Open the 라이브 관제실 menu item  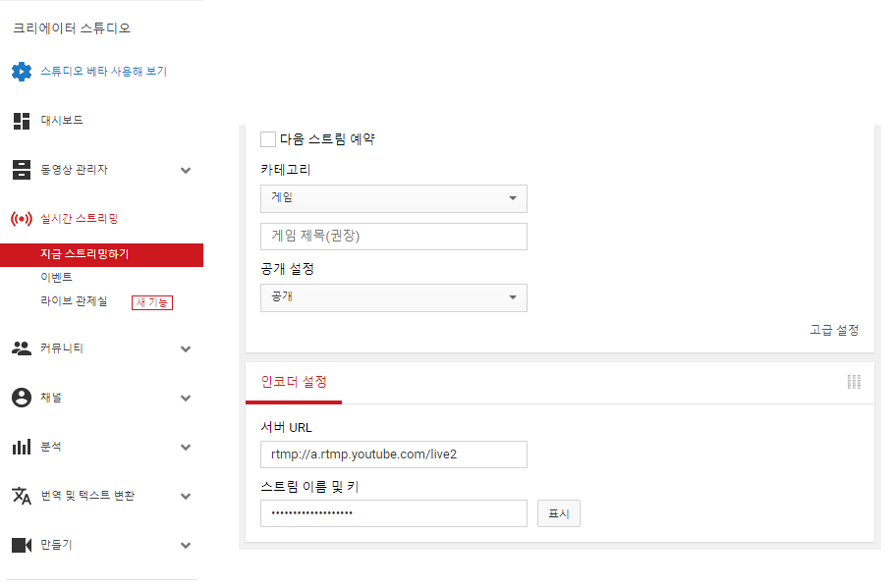[74, 301]
